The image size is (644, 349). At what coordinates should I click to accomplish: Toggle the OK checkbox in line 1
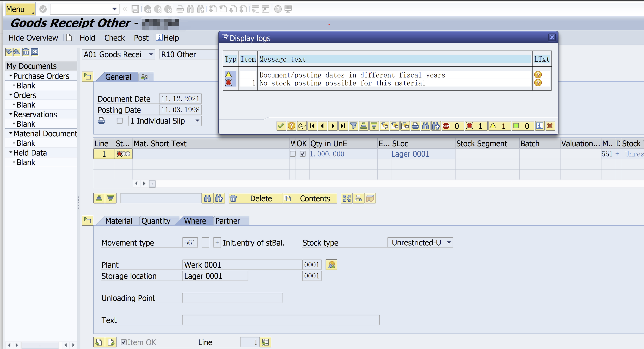pyautogui.click(x=302, y=154)
